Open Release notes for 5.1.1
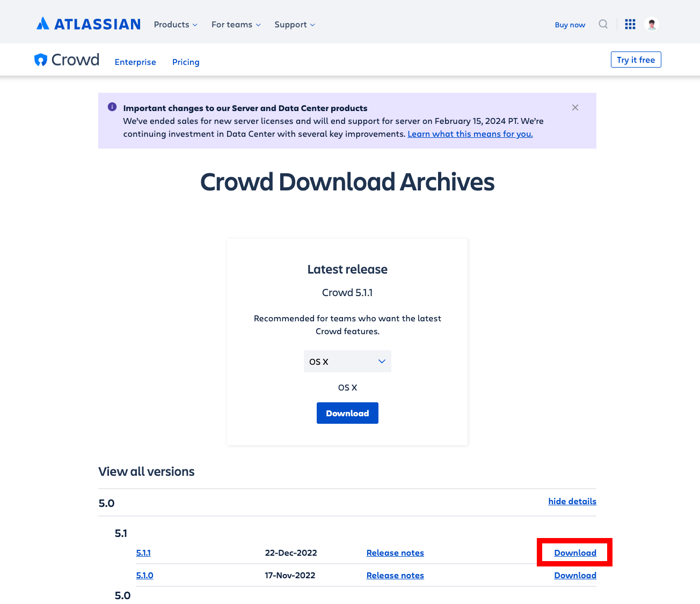 tap(395, 553)
